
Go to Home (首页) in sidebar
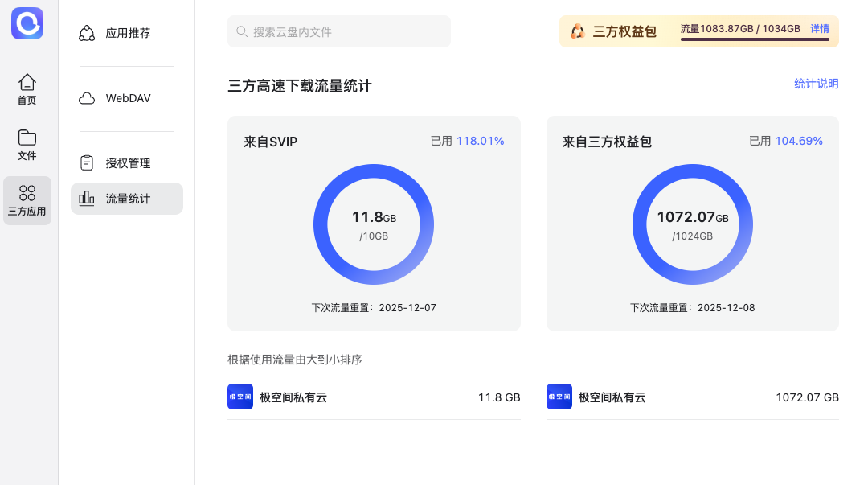pos(27,89)
